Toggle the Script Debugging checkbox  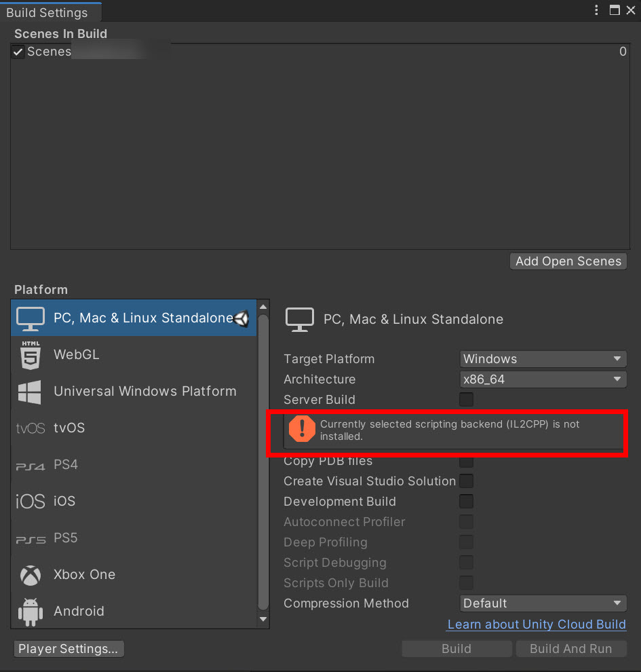tap(466, 562)
